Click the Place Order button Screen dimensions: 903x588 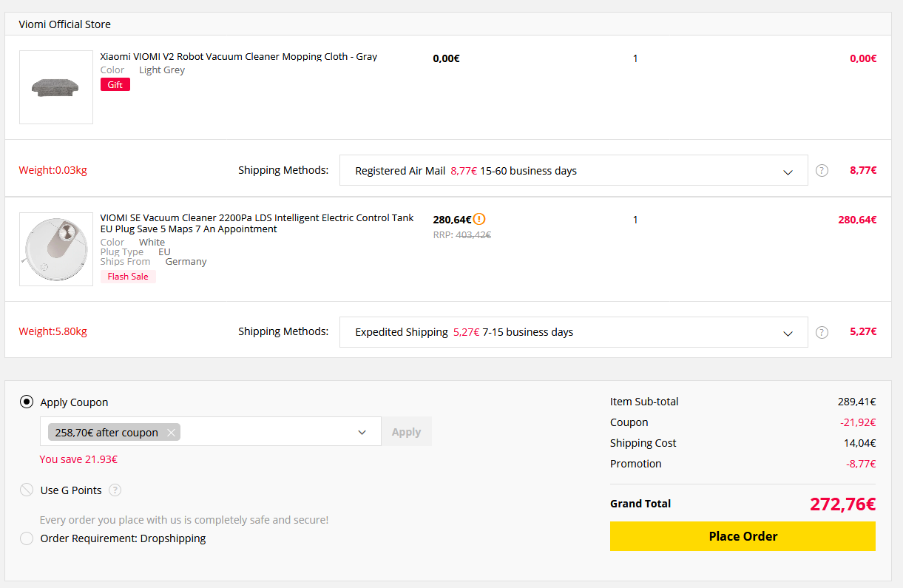click(743, 536)
